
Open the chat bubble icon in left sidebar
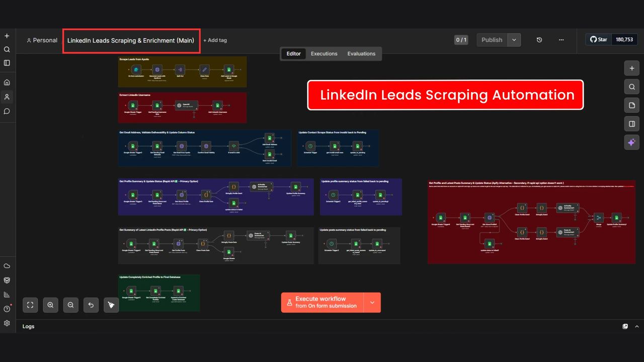point(7,111)
